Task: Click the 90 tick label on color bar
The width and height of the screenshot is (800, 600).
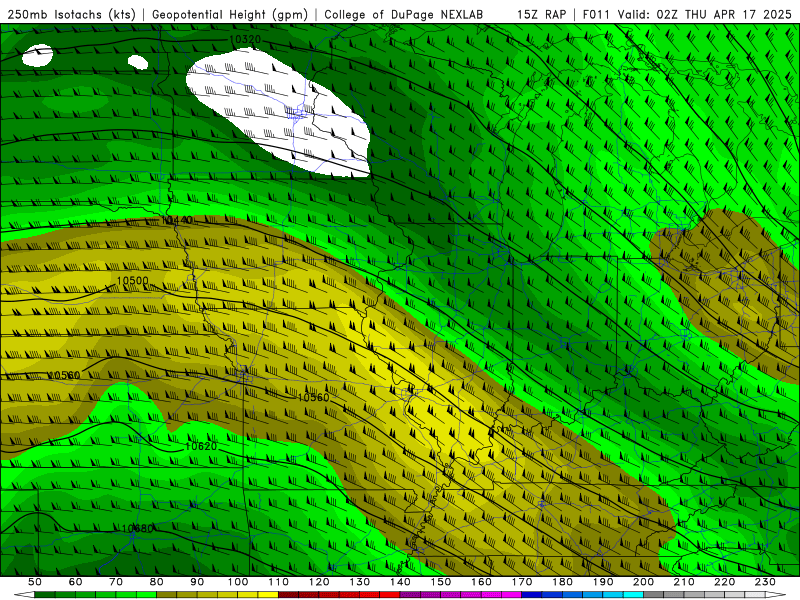Action: click(x=197, y=582)
